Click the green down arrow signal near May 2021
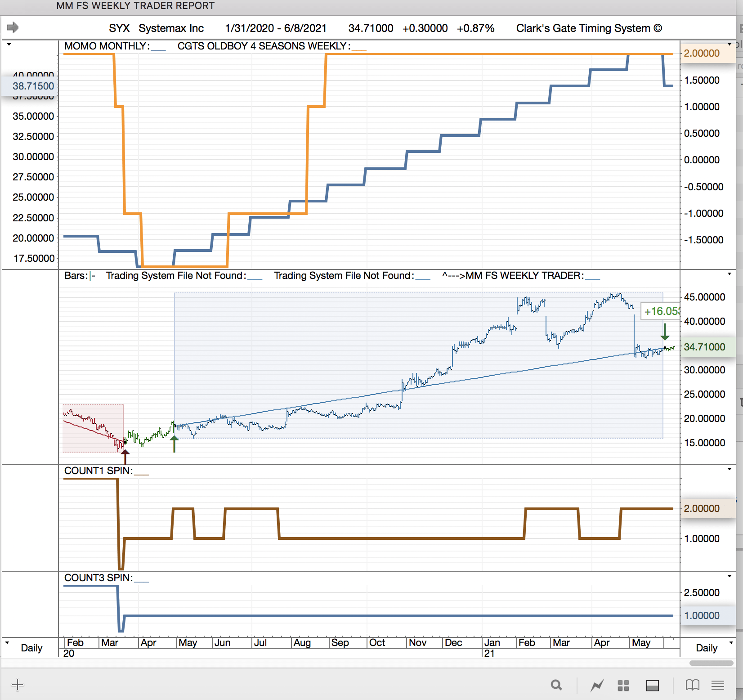Screen dimensions: 743x700 (665, 332)
